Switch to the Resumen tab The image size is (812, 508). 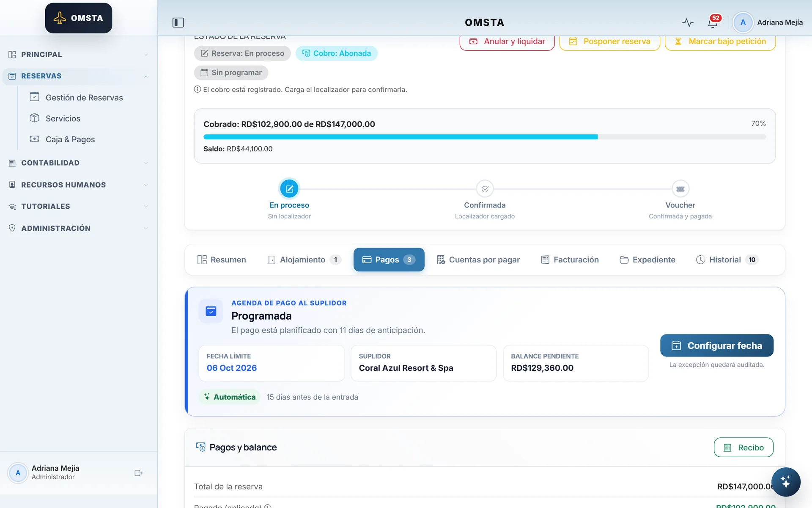222,260
